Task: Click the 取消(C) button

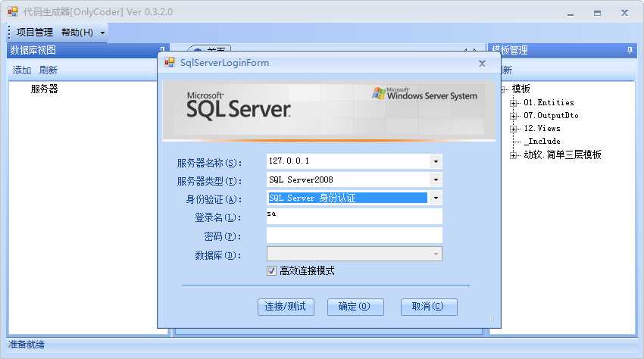Action: click(x=429, y=307)
